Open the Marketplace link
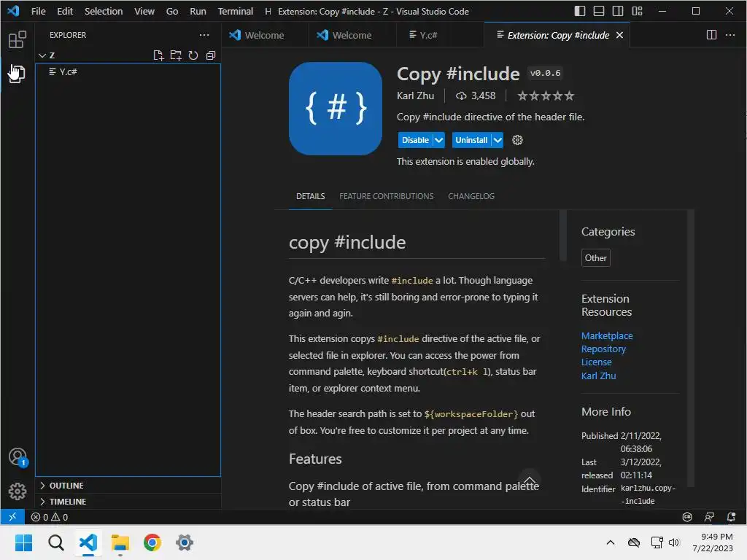The width and height of the screenshot is (747, 560). [607, 335]
